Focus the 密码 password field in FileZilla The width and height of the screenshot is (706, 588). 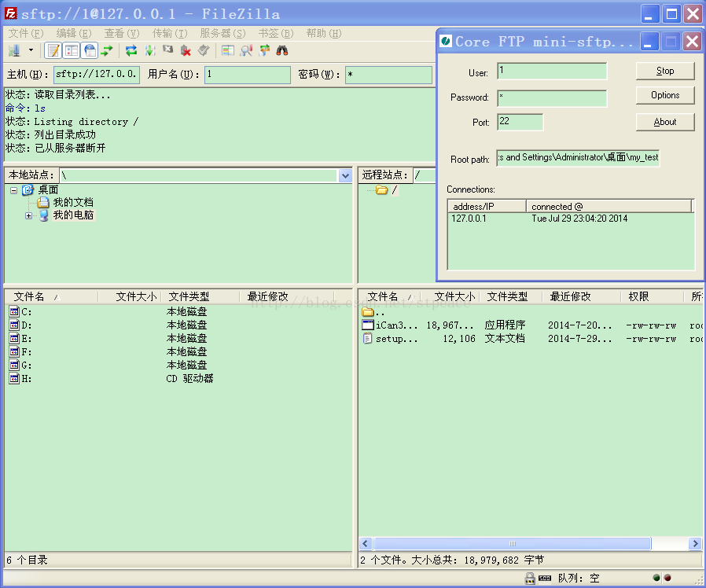point(388,75)
